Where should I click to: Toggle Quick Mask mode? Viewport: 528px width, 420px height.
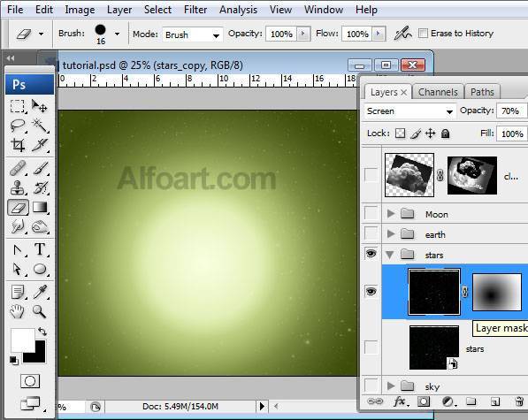coord(30,381)
